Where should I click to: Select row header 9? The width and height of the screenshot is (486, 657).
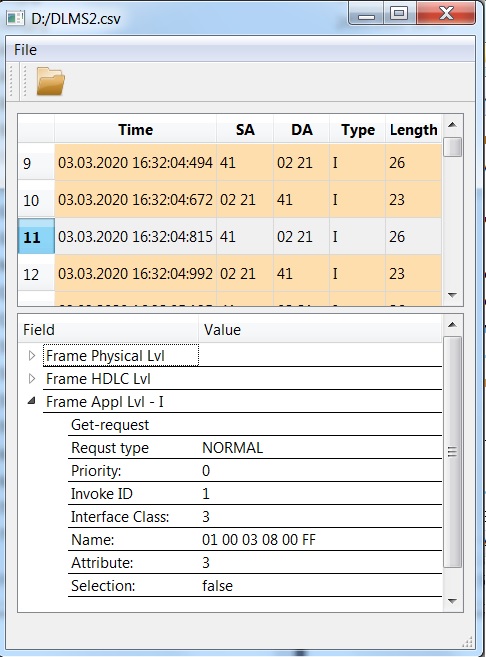click(36, 163)
